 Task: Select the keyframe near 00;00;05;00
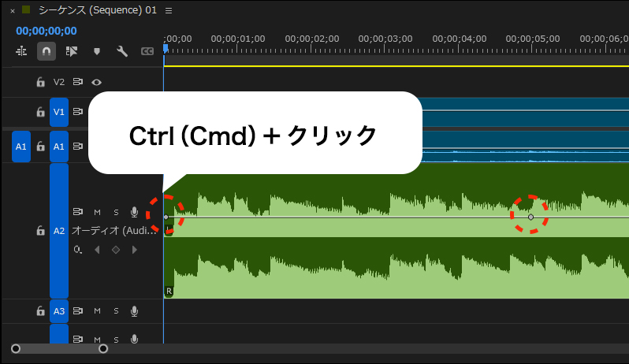point(530,217)
